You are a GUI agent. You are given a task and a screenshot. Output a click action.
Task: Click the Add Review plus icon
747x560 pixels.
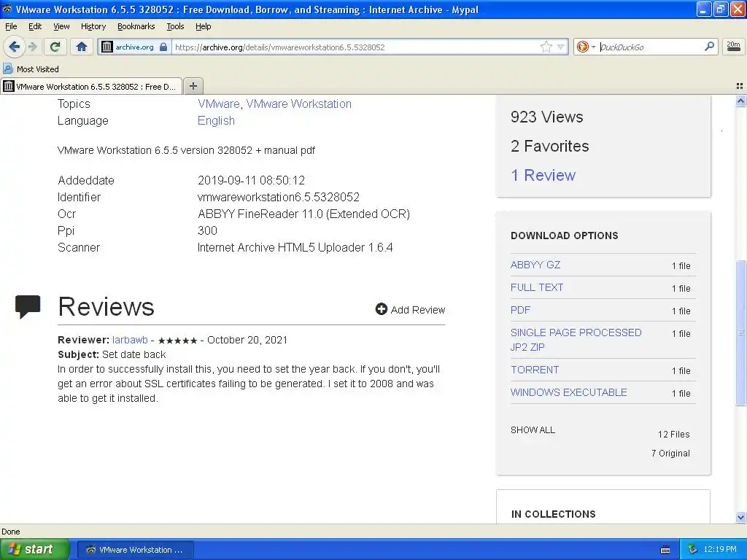(x=381, y=309)
